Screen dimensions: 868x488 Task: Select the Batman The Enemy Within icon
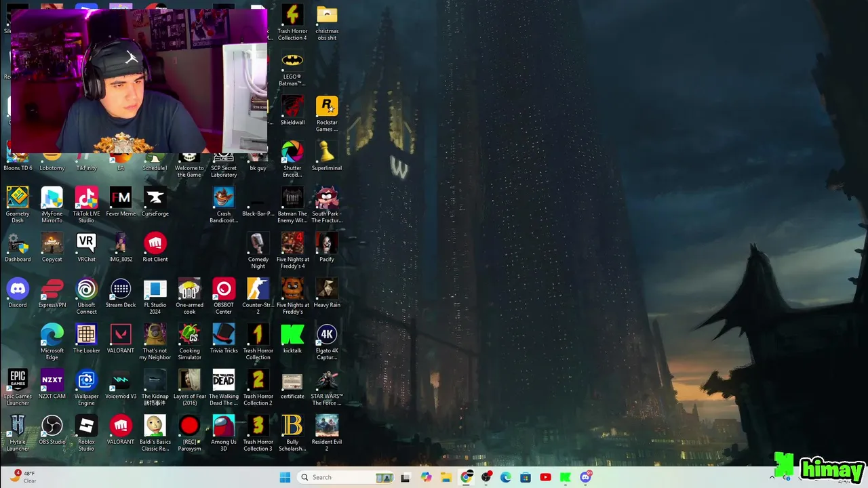click(x=292, y=205)
